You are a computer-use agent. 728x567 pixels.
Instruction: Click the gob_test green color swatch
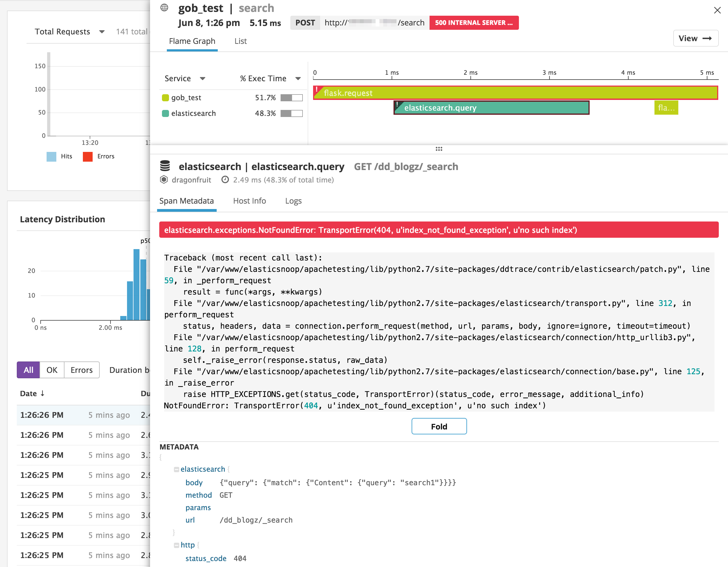166,97
